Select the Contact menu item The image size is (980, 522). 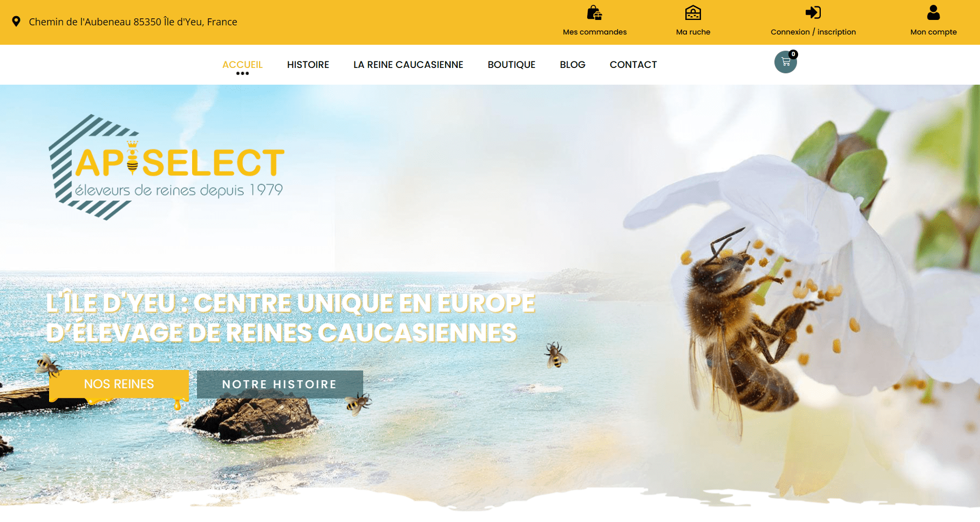[x=634, y=65]
